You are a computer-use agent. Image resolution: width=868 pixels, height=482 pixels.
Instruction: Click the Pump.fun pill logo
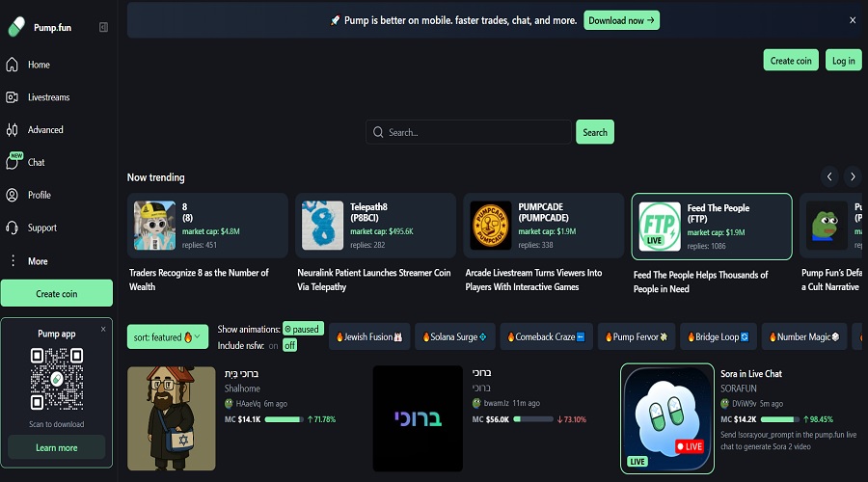16,27
